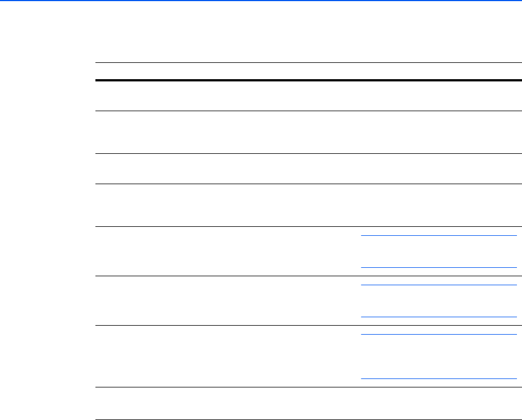Viewport: 522px width, 420px height.
Task: Click inside the fourth table row
Action: click(308, 205)
